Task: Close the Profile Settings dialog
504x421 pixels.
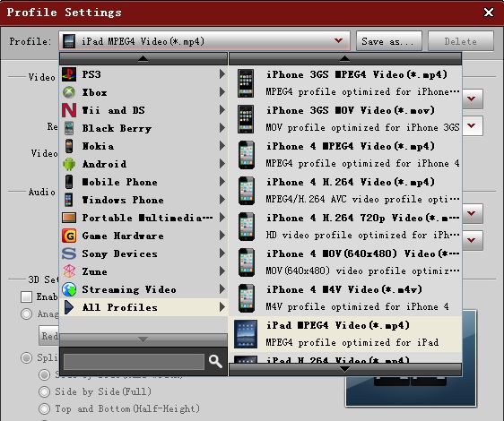Action: 489,13
